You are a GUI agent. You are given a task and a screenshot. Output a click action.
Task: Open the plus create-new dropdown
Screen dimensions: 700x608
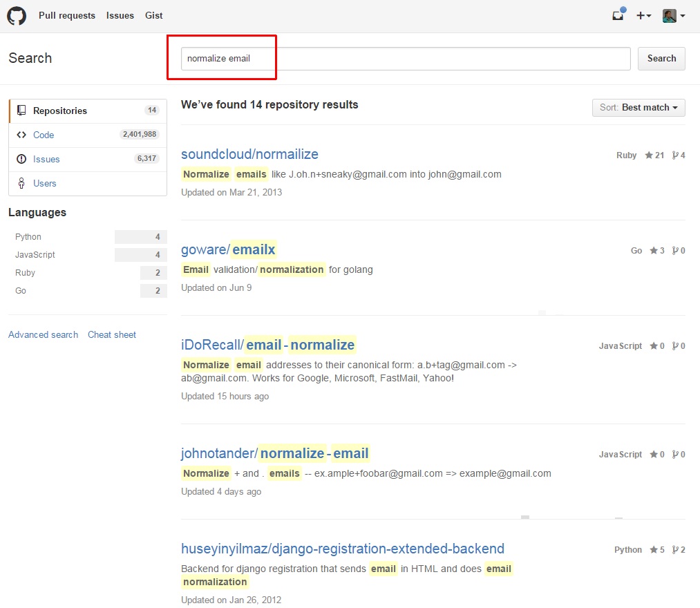click(x=643, y=16)
